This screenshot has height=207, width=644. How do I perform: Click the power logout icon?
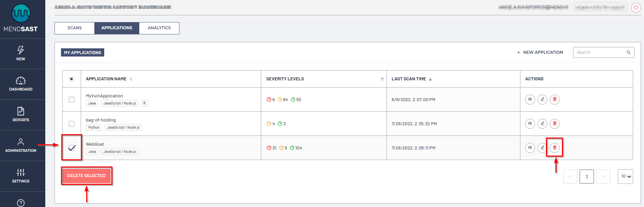click(x=636, y=7)
